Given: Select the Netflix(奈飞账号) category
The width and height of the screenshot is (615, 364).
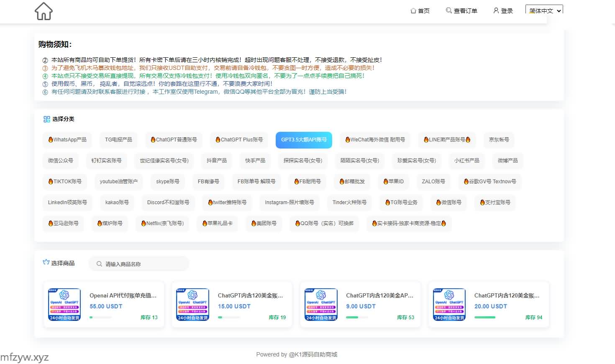Looking at the screenshot, I should tap(162, 223).
